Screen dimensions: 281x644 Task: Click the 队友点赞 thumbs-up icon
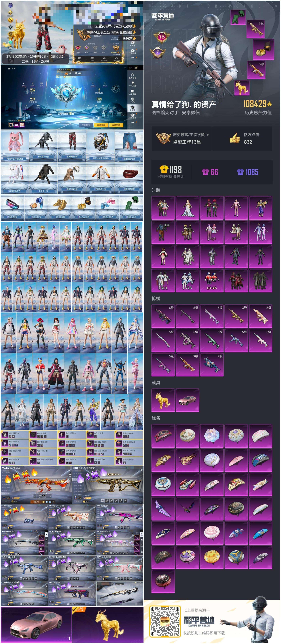235,138
